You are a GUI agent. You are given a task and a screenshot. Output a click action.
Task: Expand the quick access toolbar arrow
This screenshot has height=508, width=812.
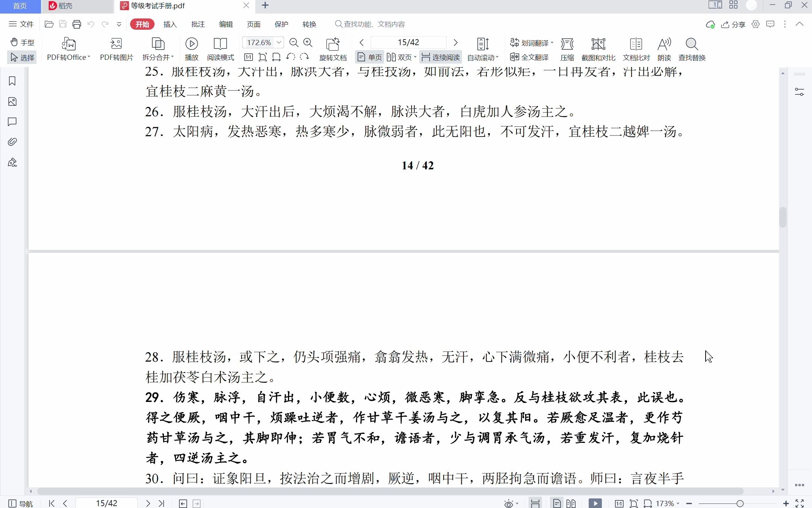[119, 24]
